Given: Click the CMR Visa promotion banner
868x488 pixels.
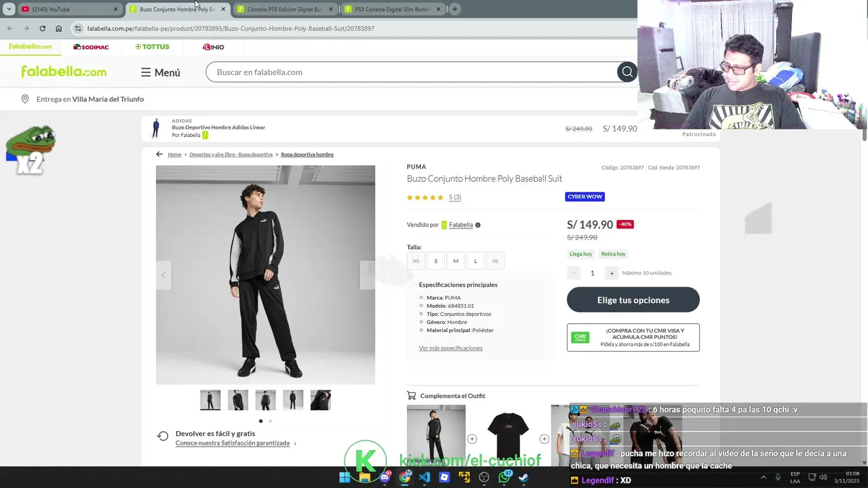Looking at the screenshot, I should [x=633, y=338].
